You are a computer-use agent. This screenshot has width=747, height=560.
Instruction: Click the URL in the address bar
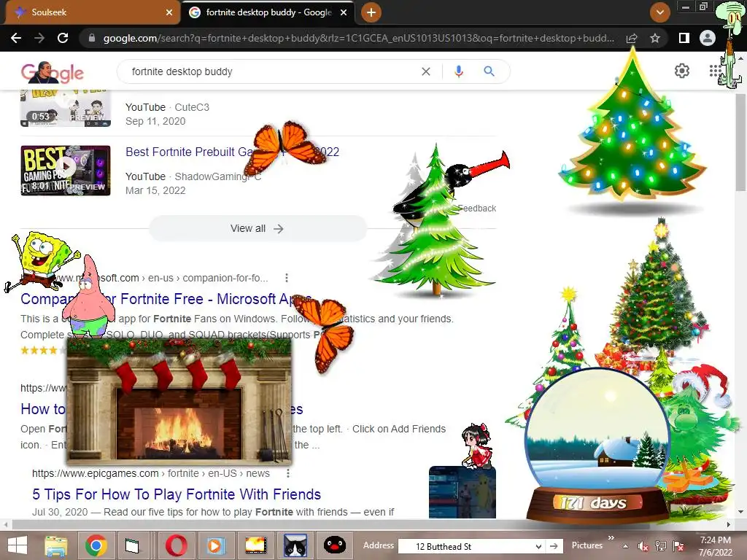(x=358, y=38)
